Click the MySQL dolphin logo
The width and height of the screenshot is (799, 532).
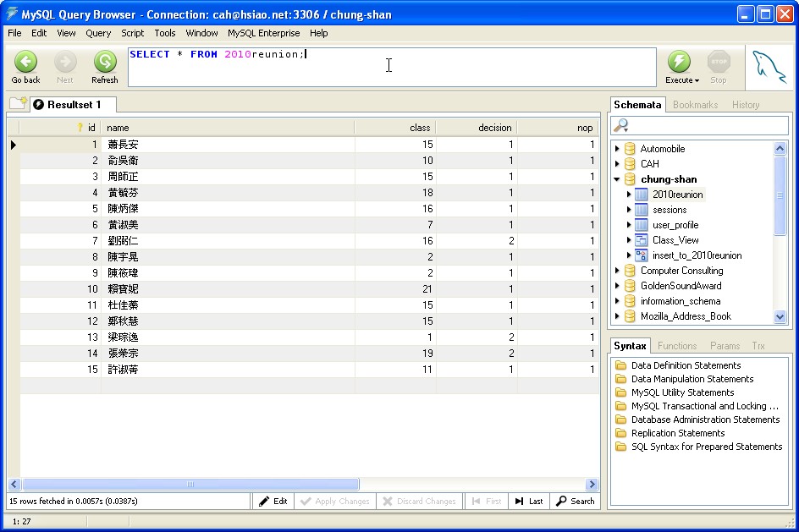pos(769,67)
